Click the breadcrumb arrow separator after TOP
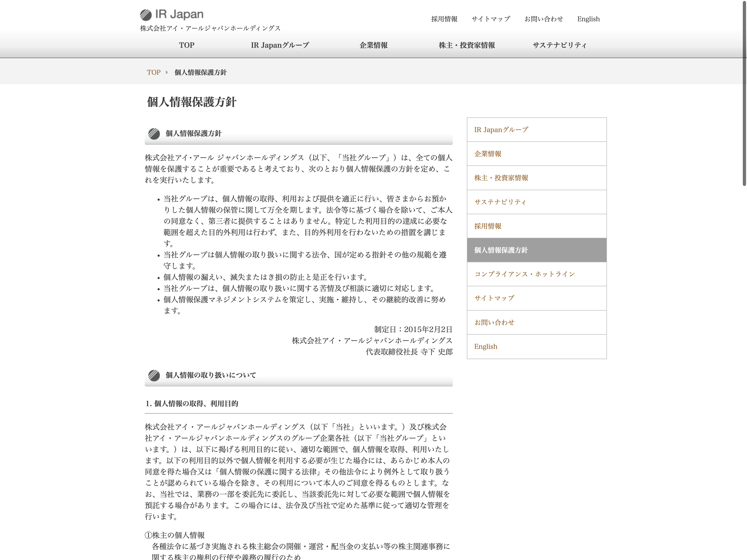This screenshot has width=747, height=560. (166, 73)
